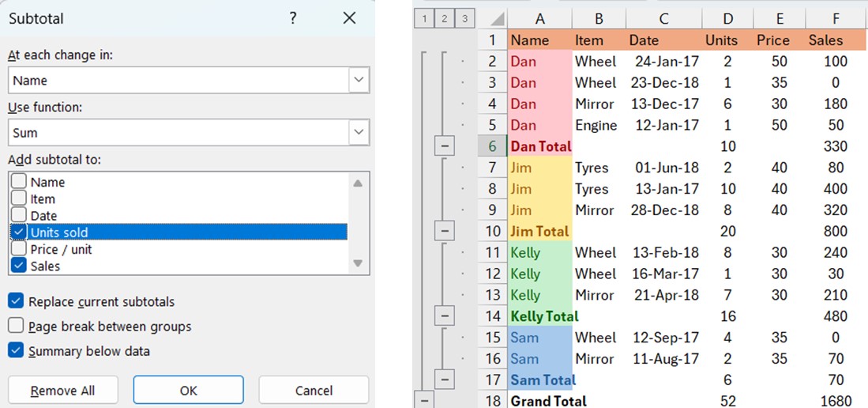Image resolution: width=868 pixels, height=408 pixels.
Task: Enable Page break between groups
Action: (x=16, y=326)
